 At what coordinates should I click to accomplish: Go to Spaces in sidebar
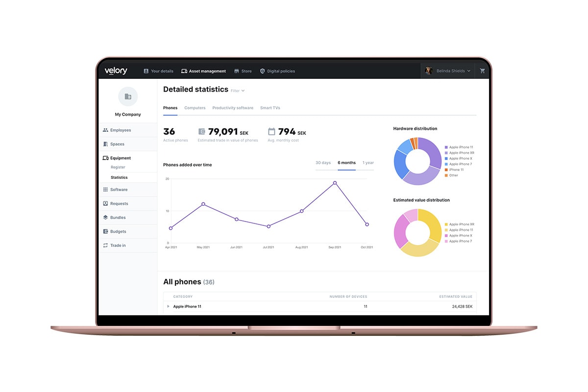click(x=128, y=144)
